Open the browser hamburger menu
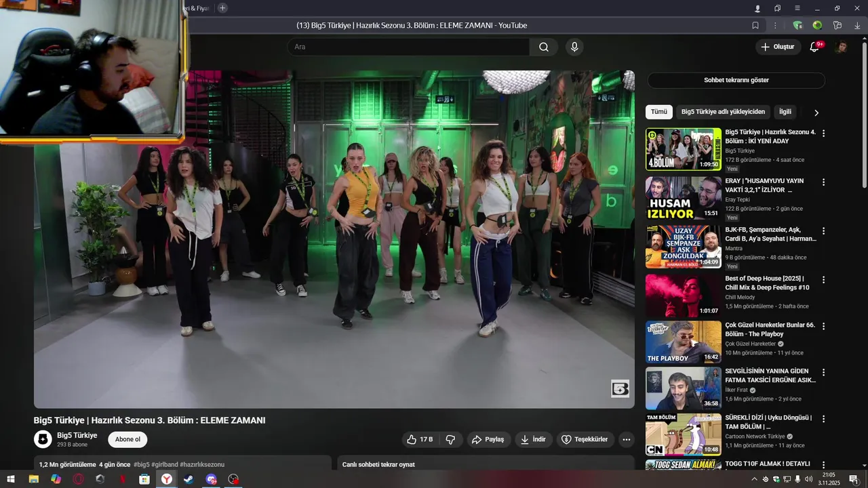The height and width of the screenshot is (488, 868). (x=797, y=8)
